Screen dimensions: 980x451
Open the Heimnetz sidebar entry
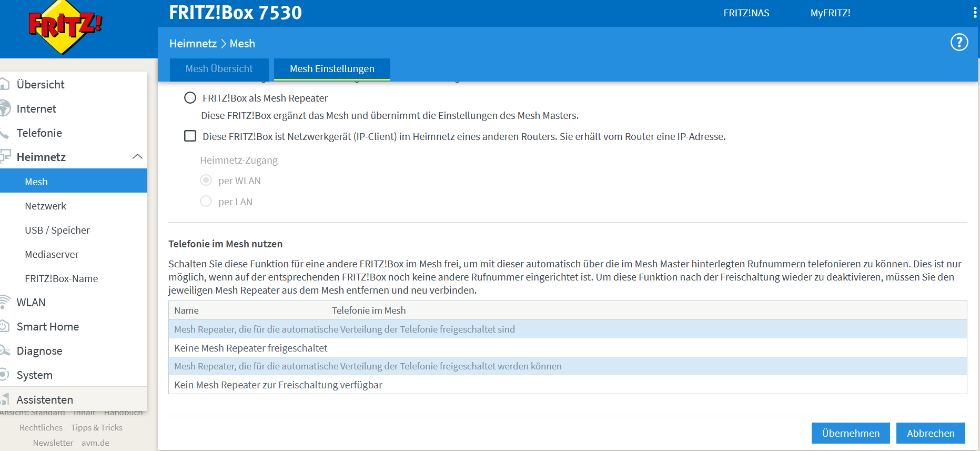tap(41, 157)
